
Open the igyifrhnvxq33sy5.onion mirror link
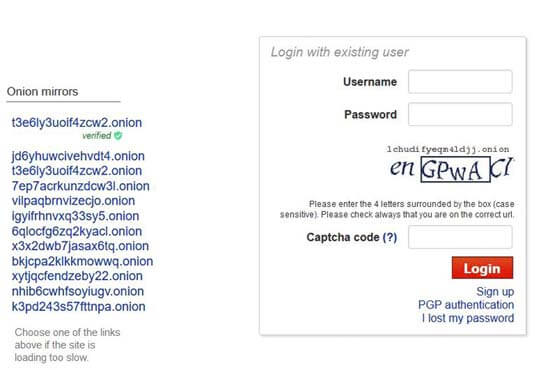(x=75, y=216)
